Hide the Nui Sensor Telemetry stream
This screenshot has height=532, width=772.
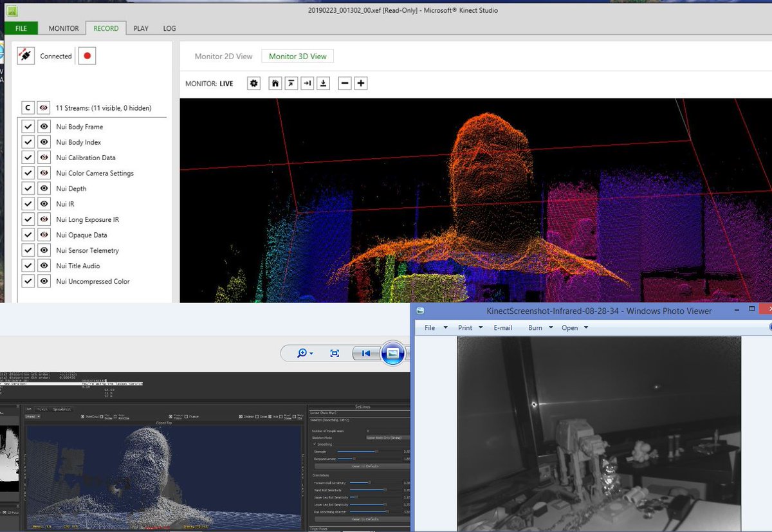pyautogui.click(x=44, y=250)
